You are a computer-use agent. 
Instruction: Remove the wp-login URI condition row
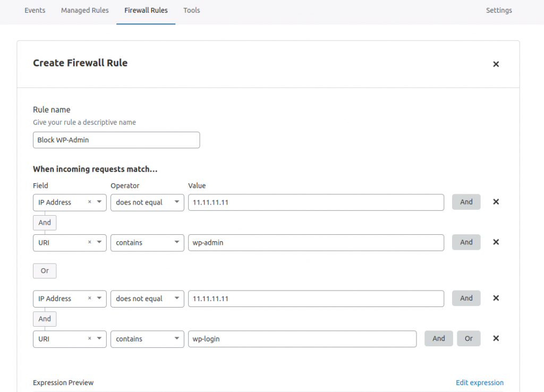(x=496, y=338)
